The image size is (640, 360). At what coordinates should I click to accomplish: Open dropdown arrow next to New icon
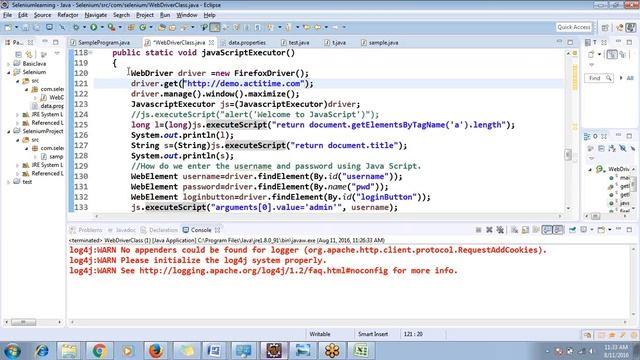pos(16,27)
